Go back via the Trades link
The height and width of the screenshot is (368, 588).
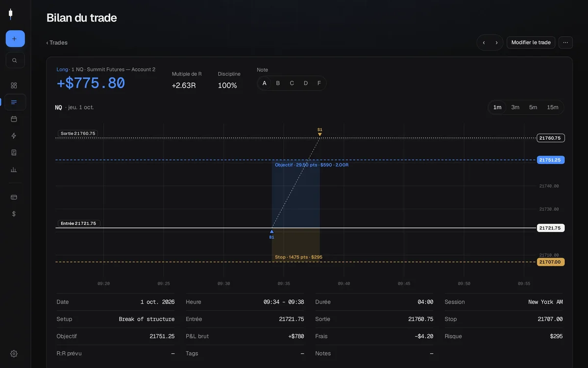(x=57, y=43)
